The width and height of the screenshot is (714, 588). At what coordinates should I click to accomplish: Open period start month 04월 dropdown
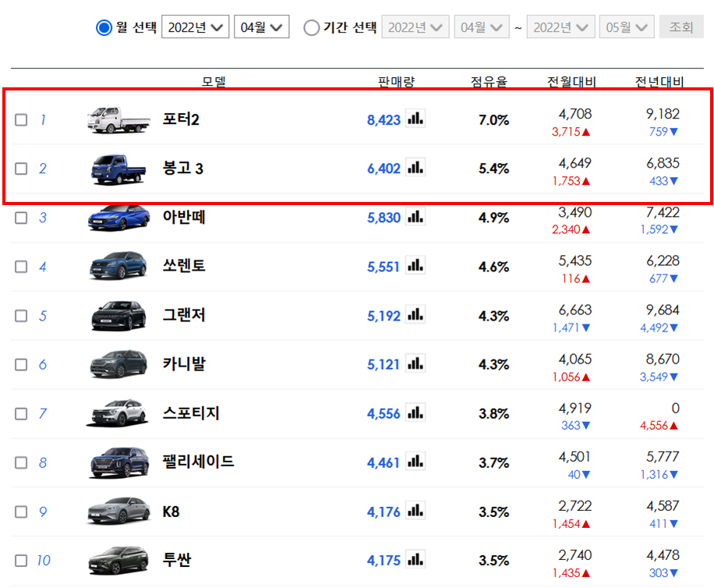[482, 27]
